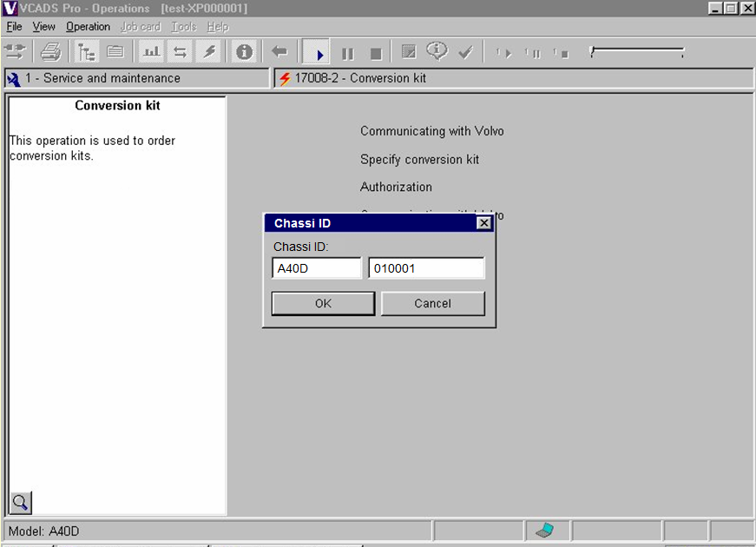Image resolution: width=756 pixels, height=547 pixels.
Task: Click the small step pause icon
Action: tap(533, 53)
